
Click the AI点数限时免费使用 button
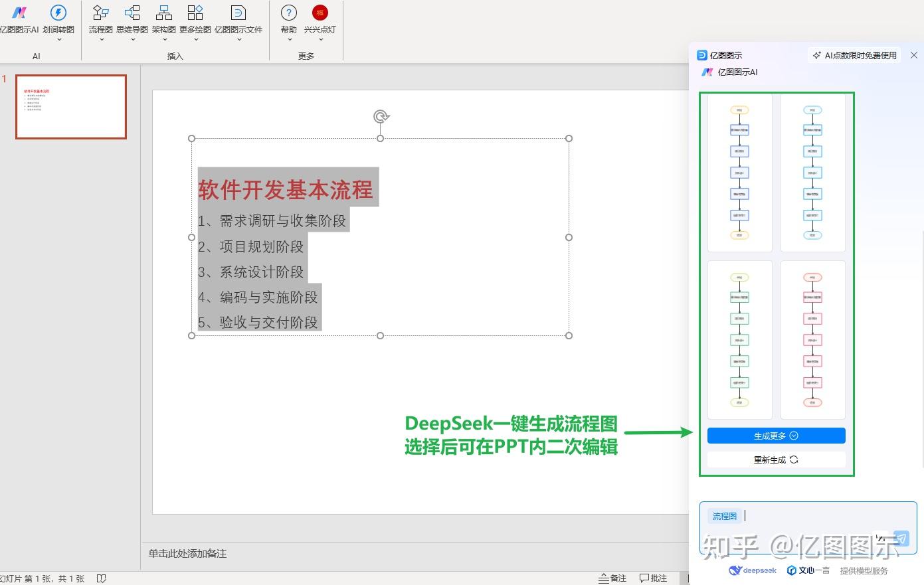[x=855, y=55]
